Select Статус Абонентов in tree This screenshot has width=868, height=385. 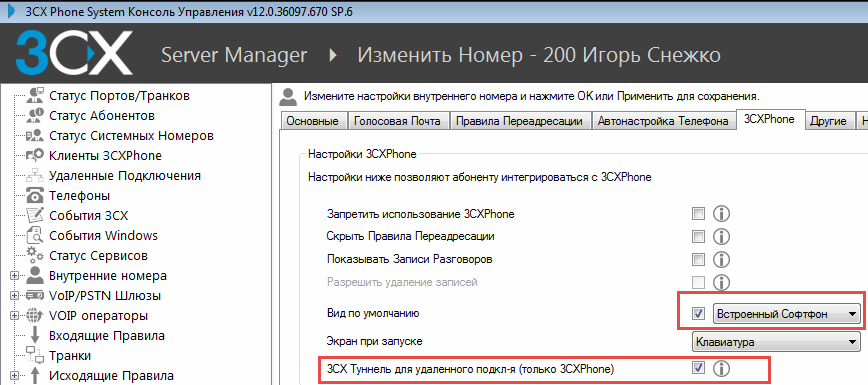coord(102,116)
